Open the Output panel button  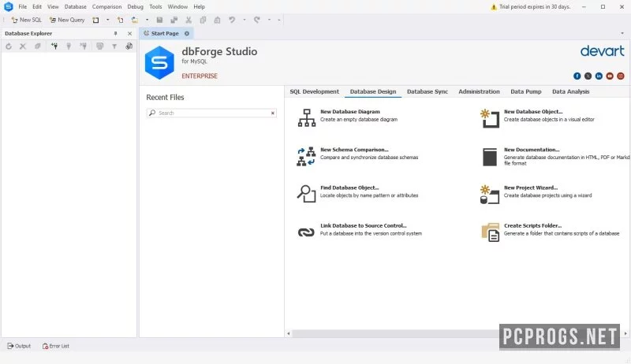point(19,346)
